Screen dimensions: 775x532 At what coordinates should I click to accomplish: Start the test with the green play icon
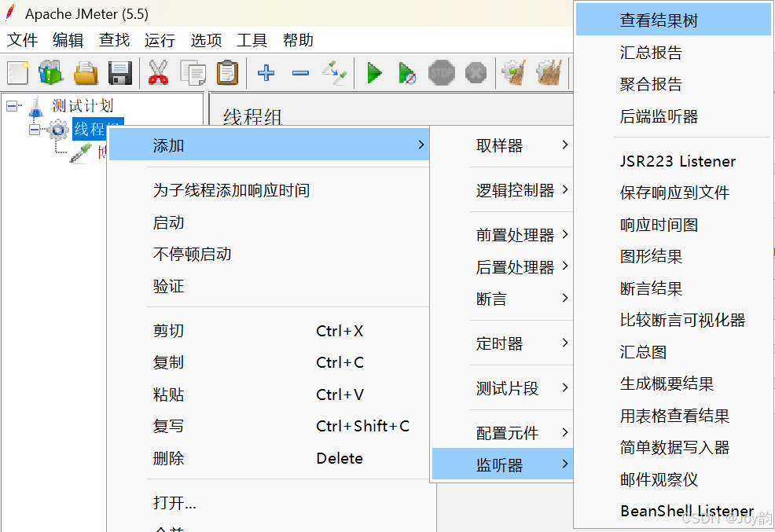(x=375, y=73)
